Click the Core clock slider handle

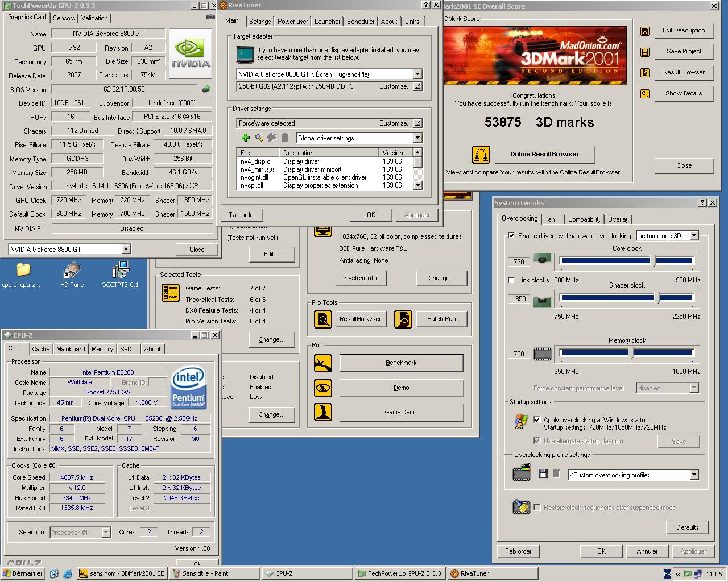tap(653, 261)
